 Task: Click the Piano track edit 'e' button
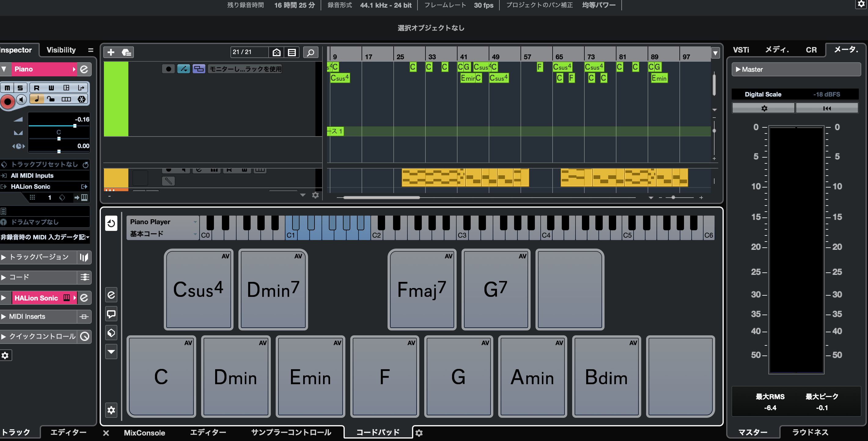[84, 69]
